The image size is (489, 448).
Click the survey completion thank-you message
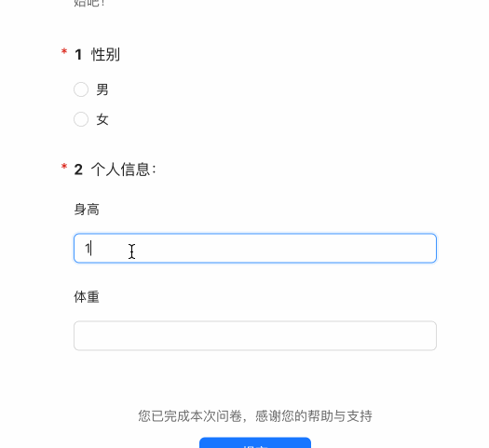coord(255,416)
